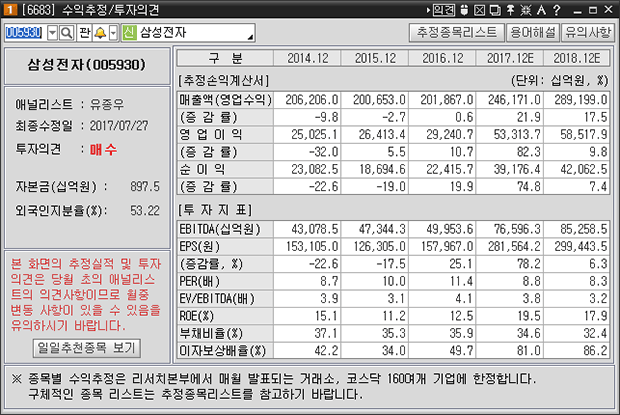Click the green 신 badge icon
The width and height of the screenshot is (620, 415).
point(129,33)
